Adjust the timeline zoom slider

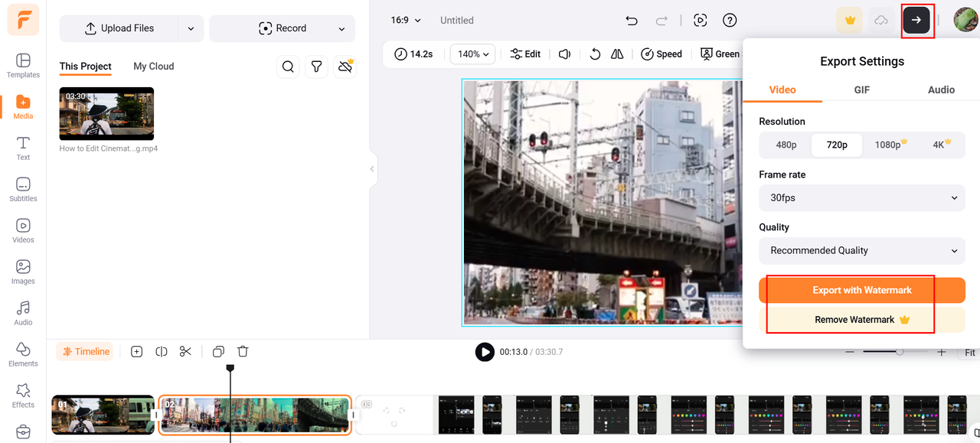click(900, 352)
